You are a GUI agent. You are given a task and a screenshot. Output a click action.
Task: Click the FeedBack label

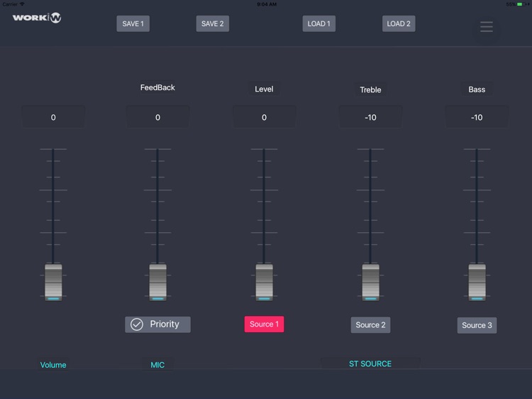coord(157,87)
